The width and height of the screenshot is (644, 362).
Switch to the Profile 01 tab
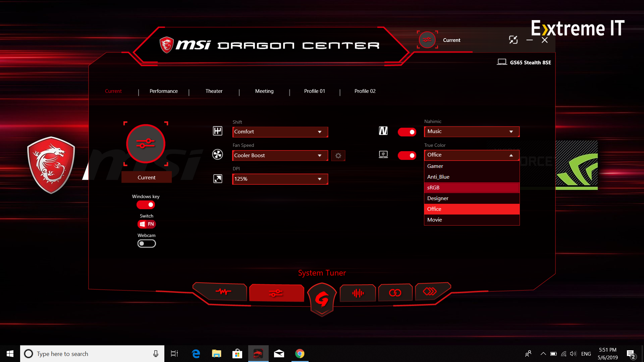coord(315,91)
